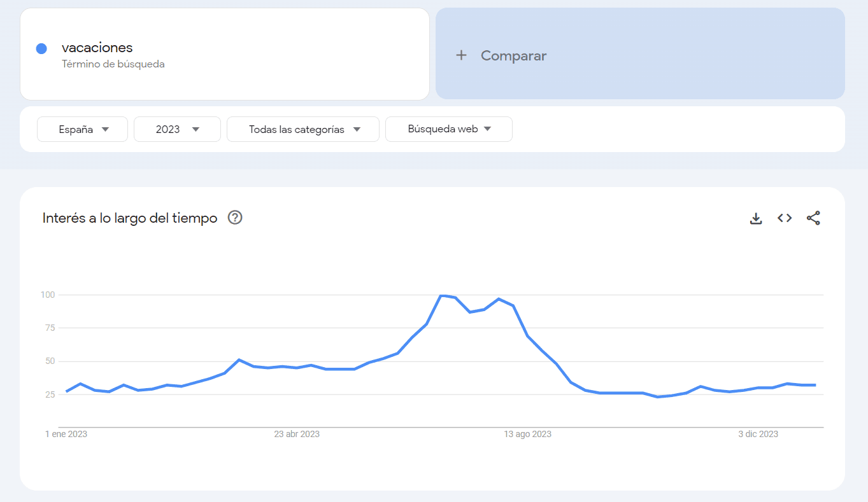Click the download arrow icon above the chart
The width and height of the screenshot is (868, 502).
[x=755, y=218]
